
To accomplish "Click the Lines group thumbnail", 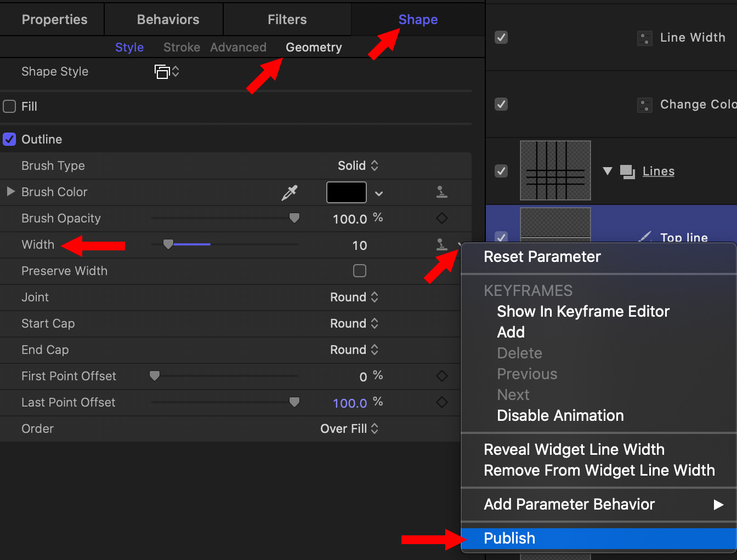I will (x=555, y=170).
